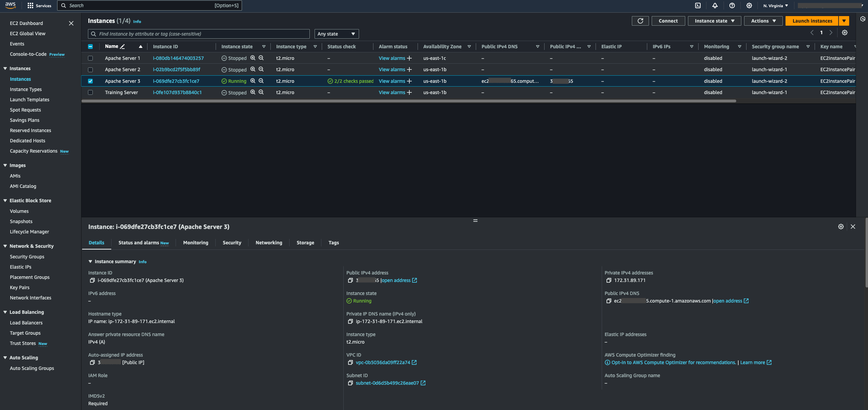Open table preferences gear icon
Image resolution: width=868 pixels, height=410 pixels.
(x=845, y=33)
